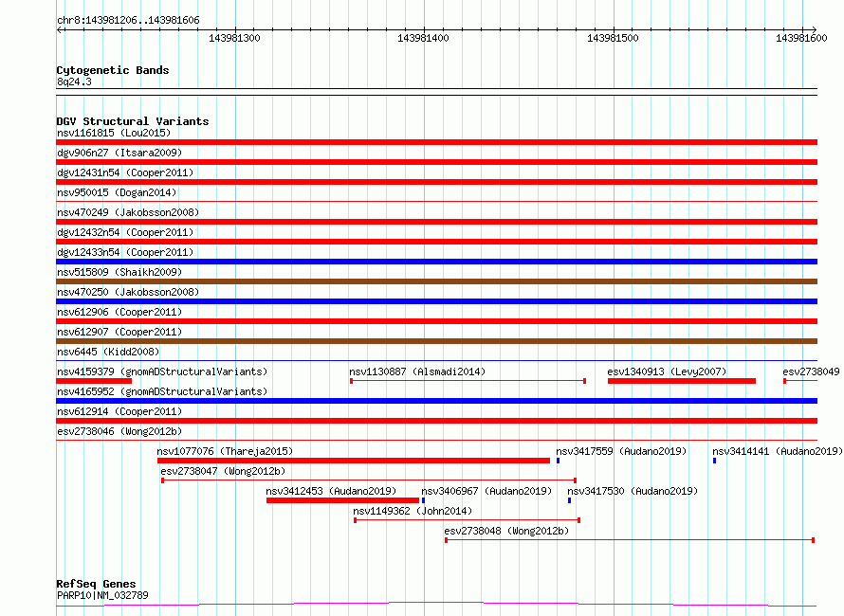844x616 pixels.
Task: Open the PARP10|NM_032789 gene label
Action: 102,595
